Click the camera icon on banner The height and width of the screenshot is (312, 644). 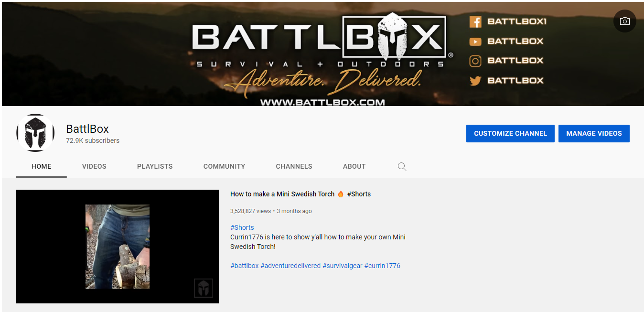point(624,22)
